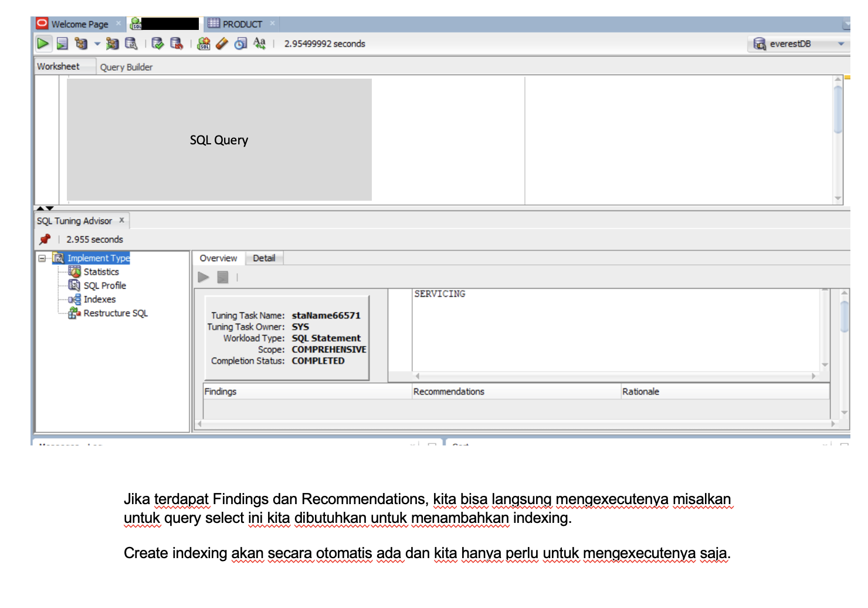Click the task name value staName66571
The image size is (868, 608).
(x=326, y=315)
